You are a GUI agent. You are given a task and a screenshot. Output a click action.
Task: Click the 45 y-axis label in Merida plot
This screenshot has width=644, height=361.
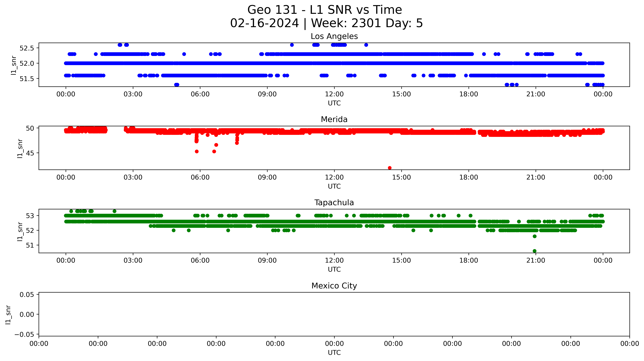(x=30, y=153)
